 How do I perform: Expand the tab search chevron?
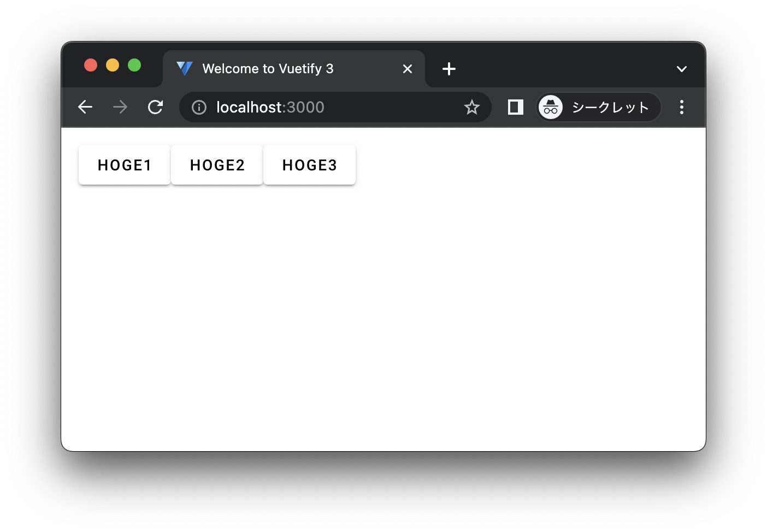coord(681,69)
